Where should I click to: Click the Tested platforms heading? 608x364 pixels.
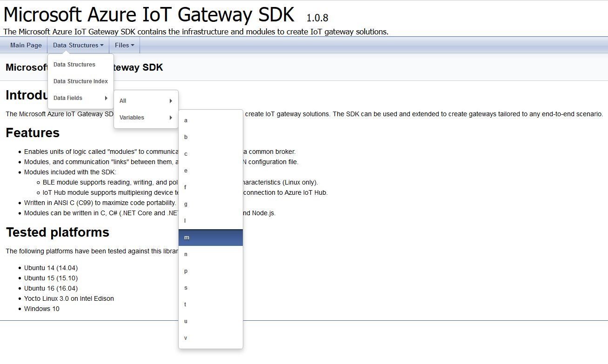(57, 232)
